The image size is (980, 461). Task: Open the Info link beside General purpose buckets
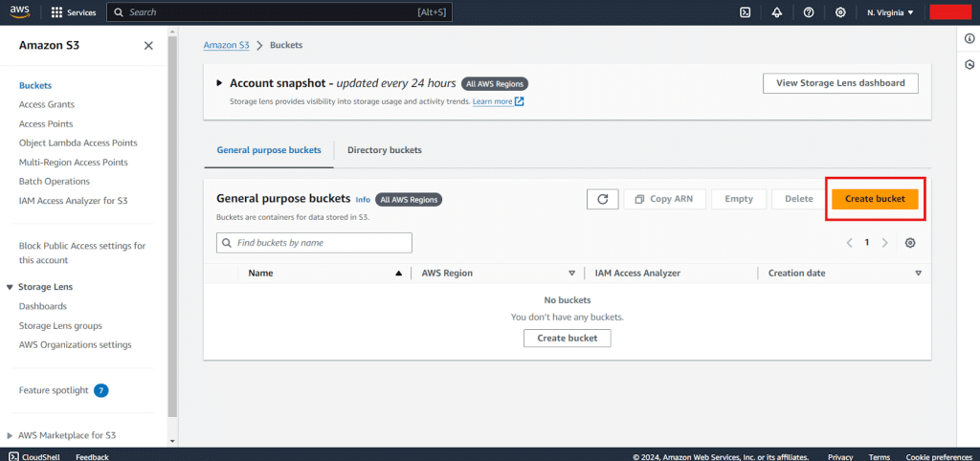(x=363, y=200)
